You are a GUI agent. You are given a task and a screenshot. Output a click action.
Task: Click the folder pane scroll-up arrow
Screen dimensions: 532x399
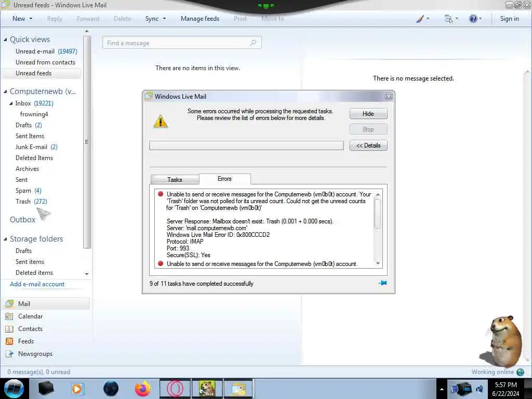[x=87, y=31]
